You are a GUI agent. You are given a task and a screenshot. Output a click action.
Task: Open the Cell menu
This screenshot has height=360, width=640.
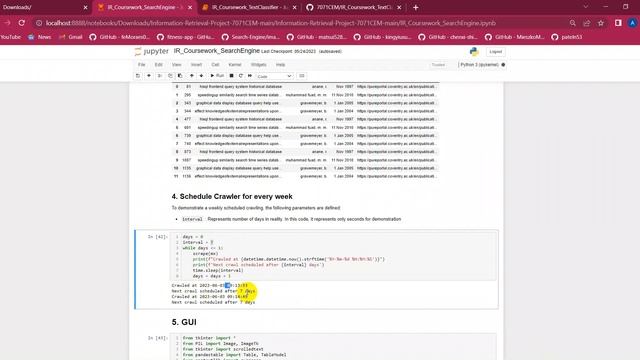click(215, 65)
